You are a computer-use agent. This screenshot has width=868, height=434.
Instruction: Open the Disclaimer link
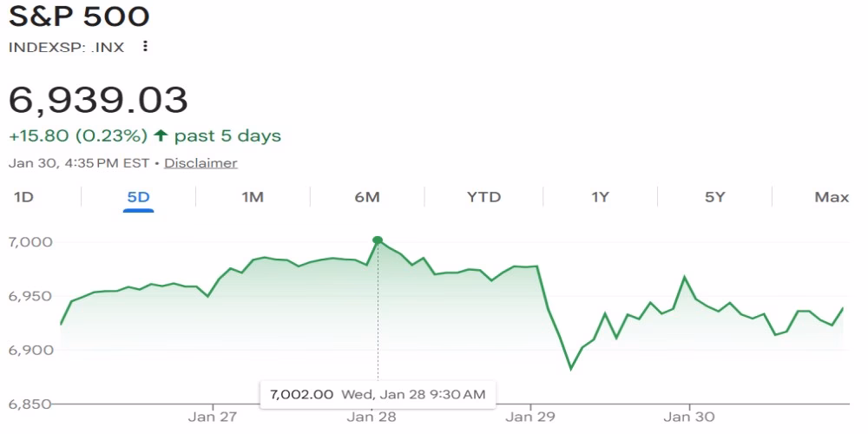(201, 163)
